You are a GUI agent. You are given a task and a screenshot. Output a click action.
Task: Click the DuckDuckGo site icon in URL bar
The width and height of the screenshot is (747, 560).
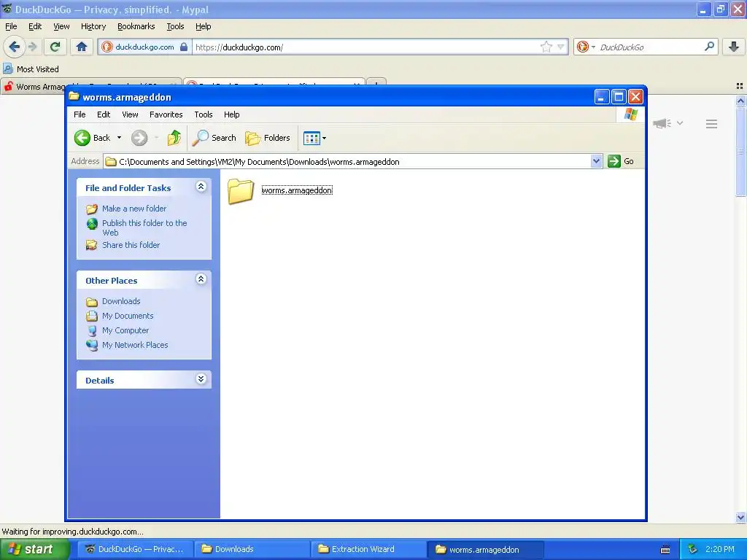(x=107, y=47)
